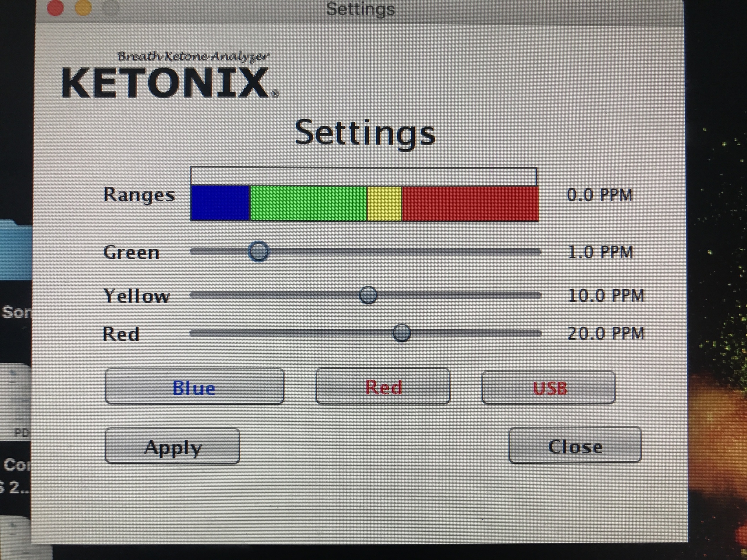Click the green range segment
Image resolution: width=747 pixels, height=560 pixels.
click(x=308, y=203)
